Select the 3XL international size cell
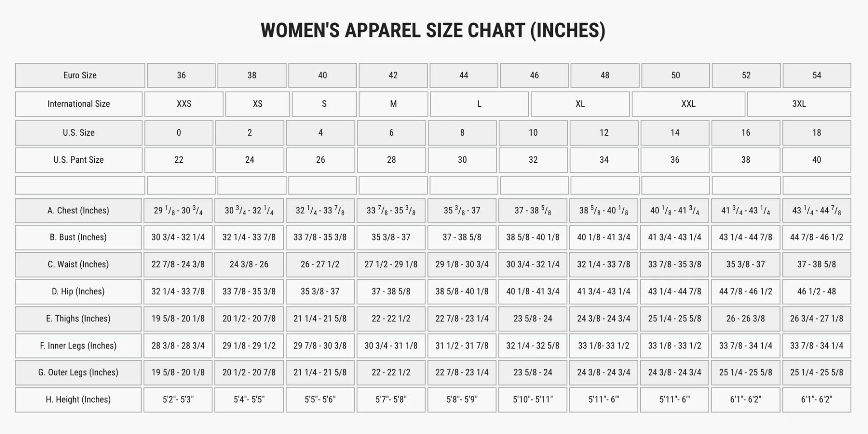868x434 pixels. (x=799, y=104)
